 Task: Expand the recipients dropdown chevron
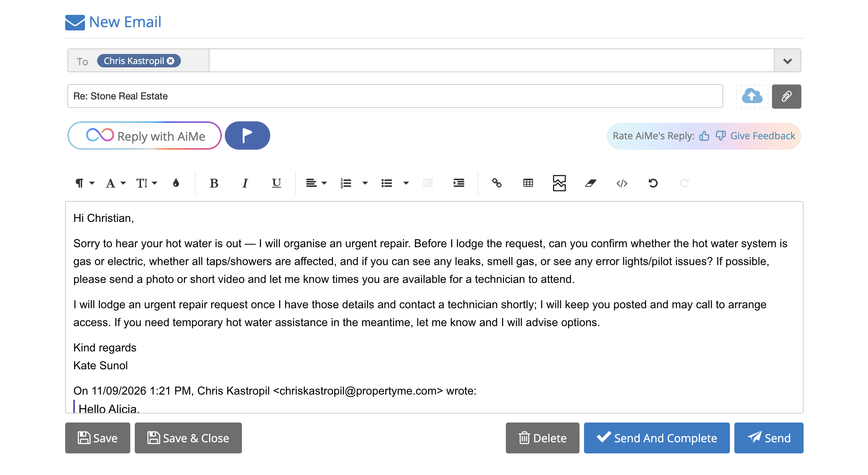(787, 61)
